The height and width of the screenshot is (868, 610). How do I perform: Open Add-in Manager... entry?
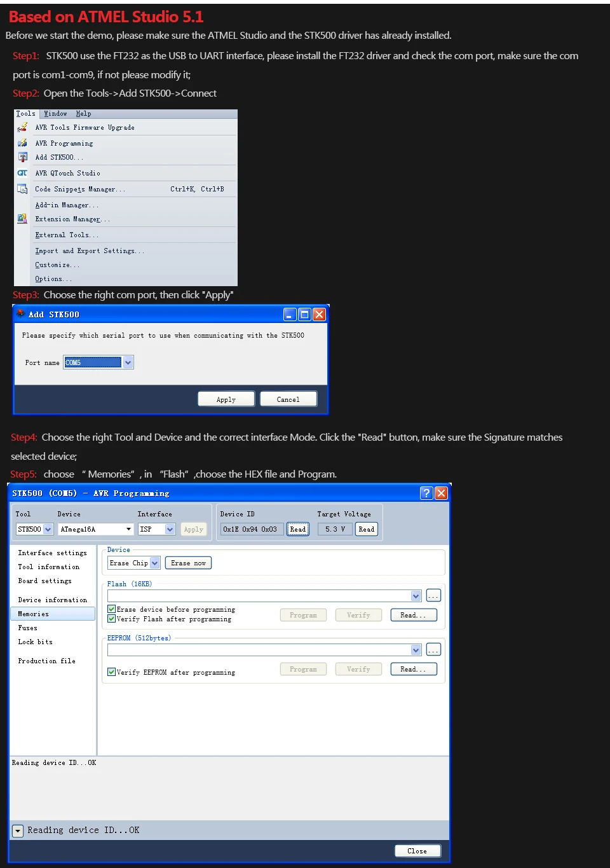[67, 205]
